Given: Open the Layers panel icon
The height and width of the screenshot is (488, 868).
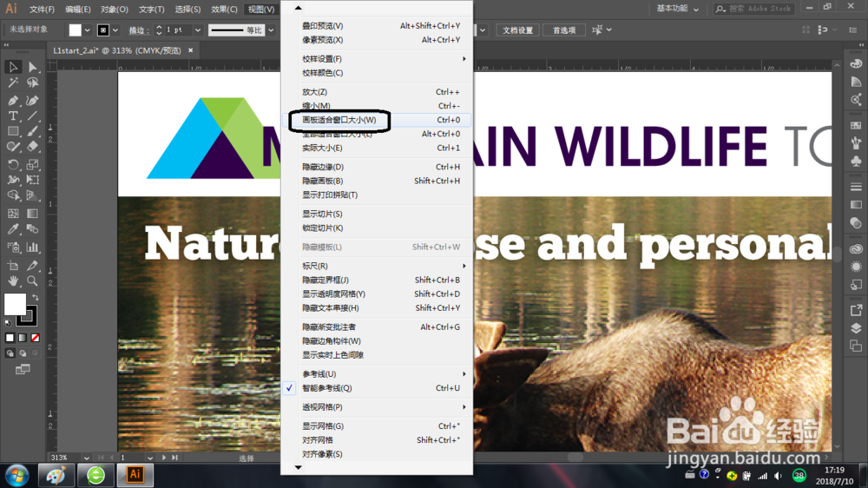Looking at the screenshot, I should click(x=856, y=328).
